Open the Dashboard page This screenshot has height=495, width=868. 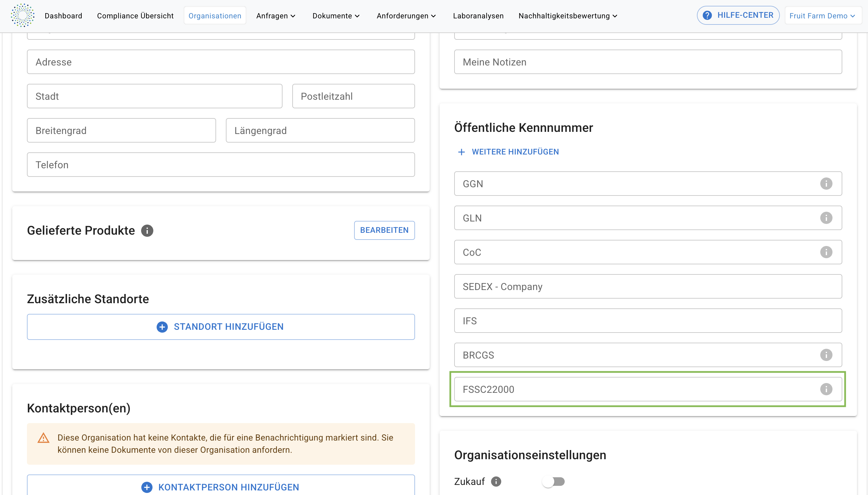[x=63, y=16]
